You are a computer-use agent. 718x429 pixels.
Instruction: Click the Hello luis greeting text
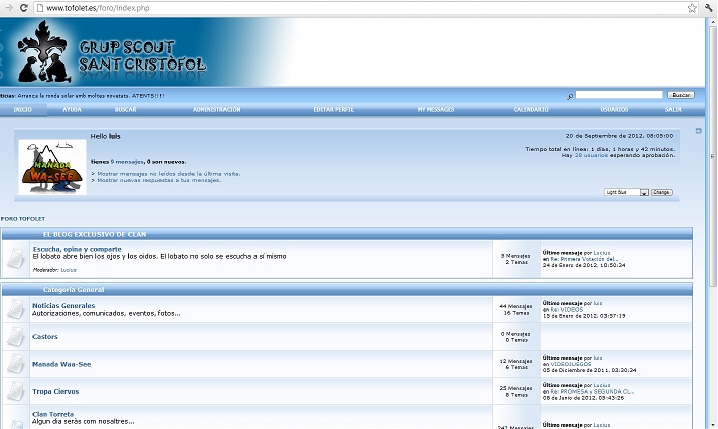point(105,136)
